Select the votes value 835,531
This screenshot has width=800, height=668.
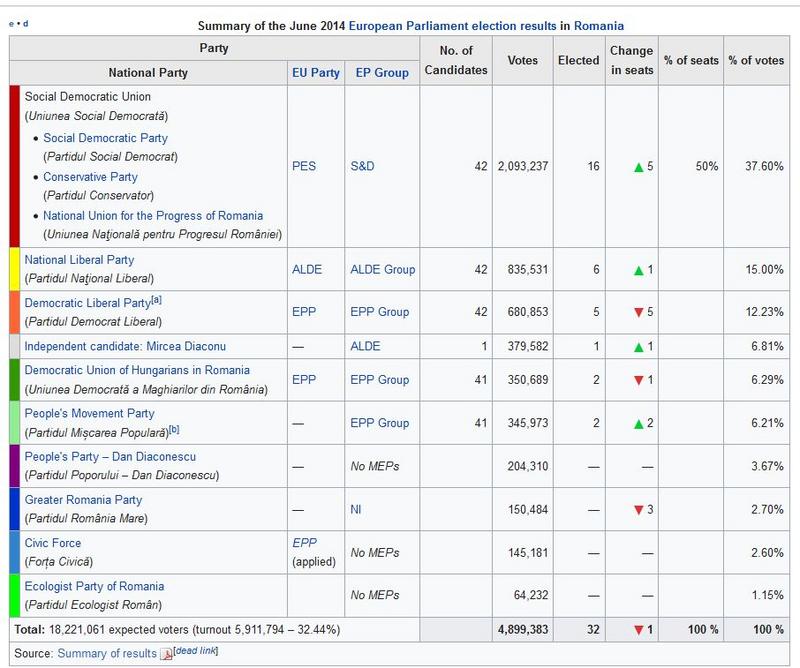(x=528, y=269)
